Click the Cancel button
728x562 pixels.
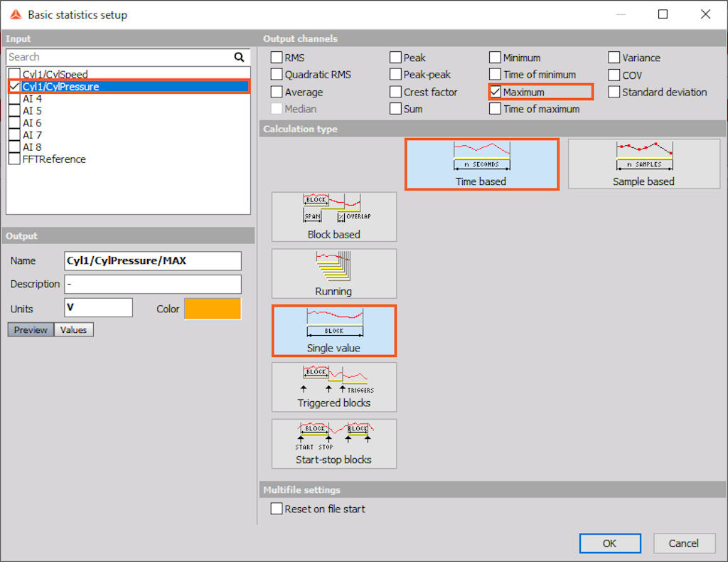[684, 544]
